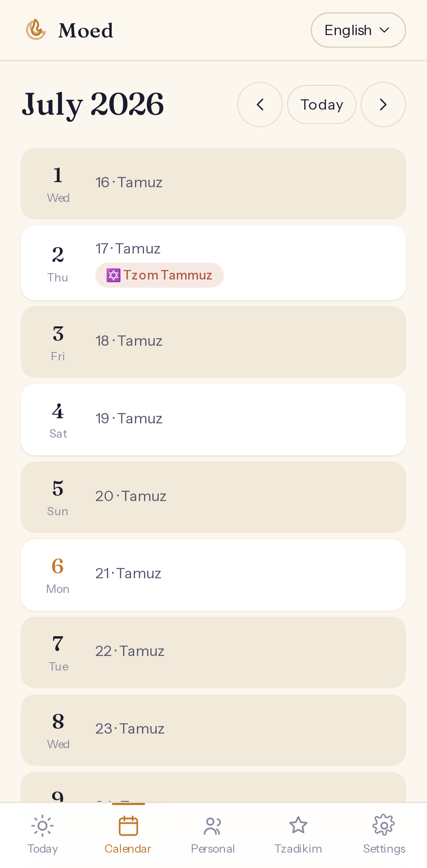427x868 pixels.
Task: Jump to the current date with the Today button
Action: [x=321, y=104]
